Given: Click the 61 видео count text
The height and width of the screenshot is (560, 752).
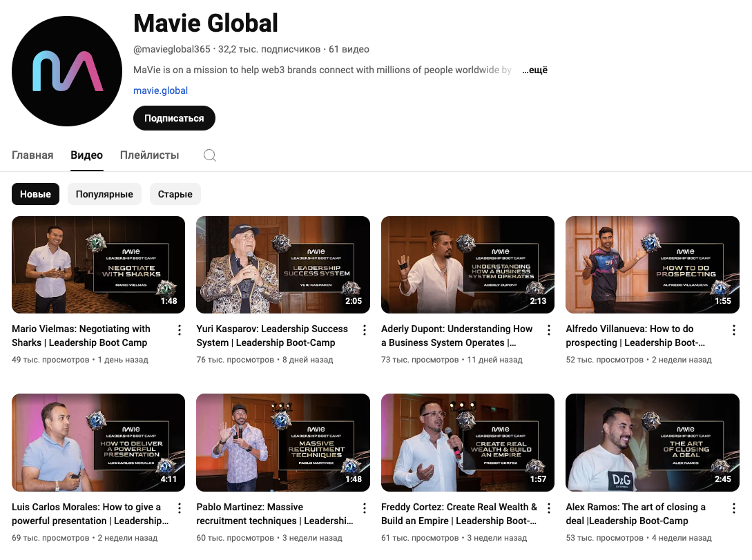Looking at the screenshot, I should click(x=349, y=50).
